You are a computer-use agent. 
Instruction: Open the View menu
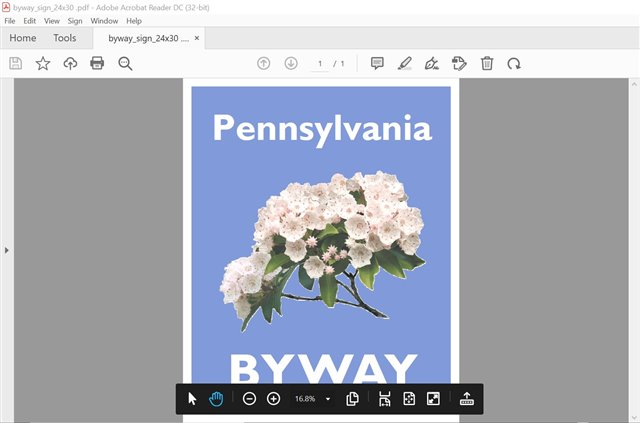pyautogui.click(x=52, y=21)
